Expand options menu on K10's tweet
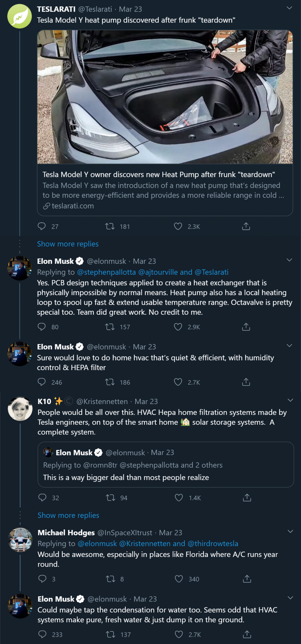This screenshot has width=301, height=644. pyautogui.click(x=290, y=400)
